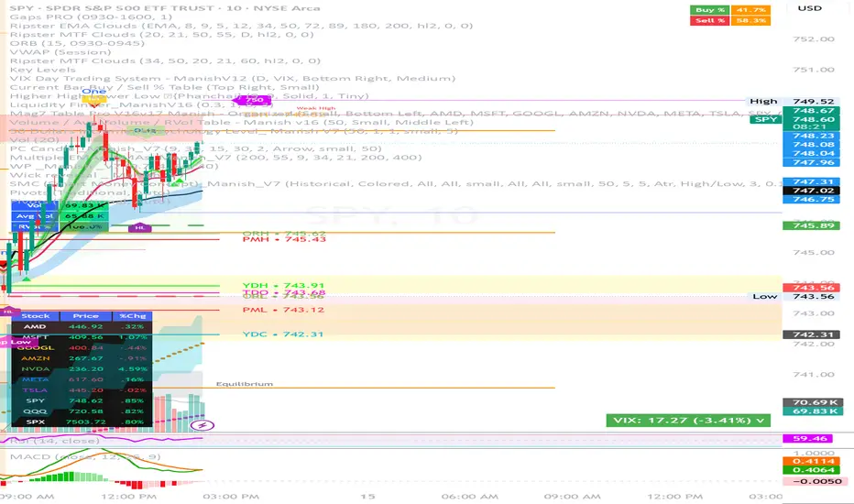Select the ORB (15, 0930-0945) indicator legend
854x504 pixels.
click(x=77, y=43)
